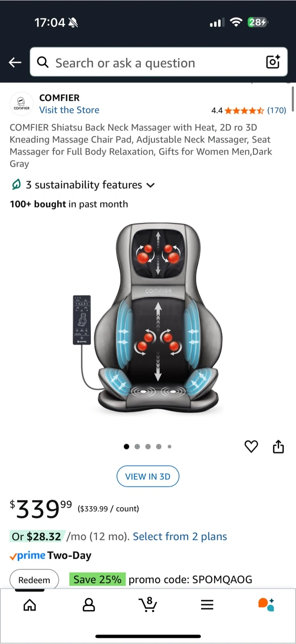Tap VIEW IN 3D button
This screenshot has width=296, height=644.
pyautogui.click(x=148, y=476)
